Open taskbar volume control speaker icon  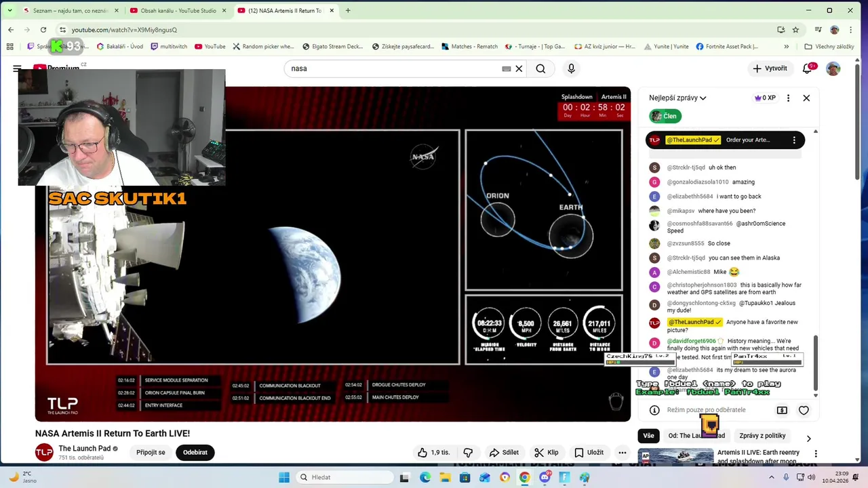point(811,477)
